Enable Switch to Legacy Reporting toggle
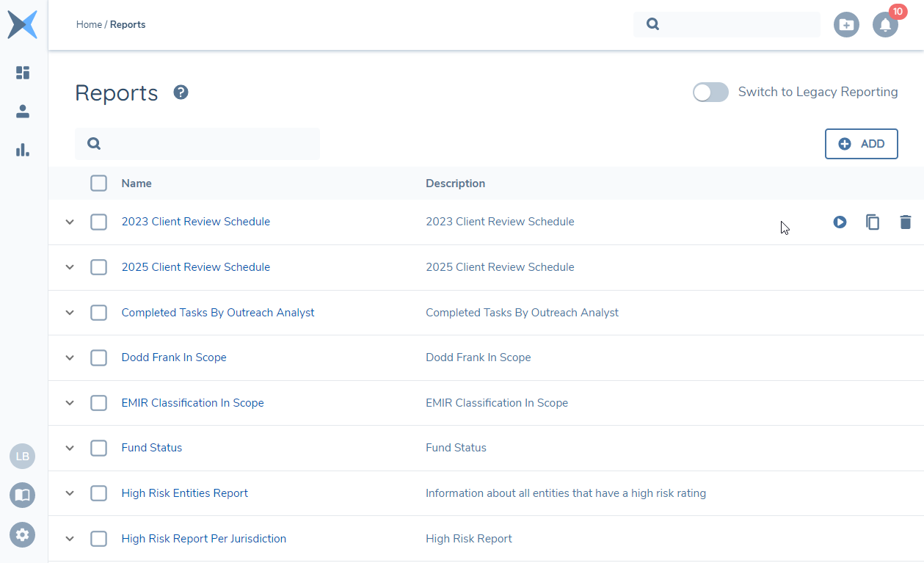 point(710,92)
